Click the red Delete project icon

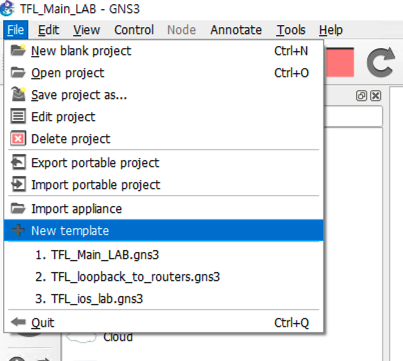(x=18, y=138)
